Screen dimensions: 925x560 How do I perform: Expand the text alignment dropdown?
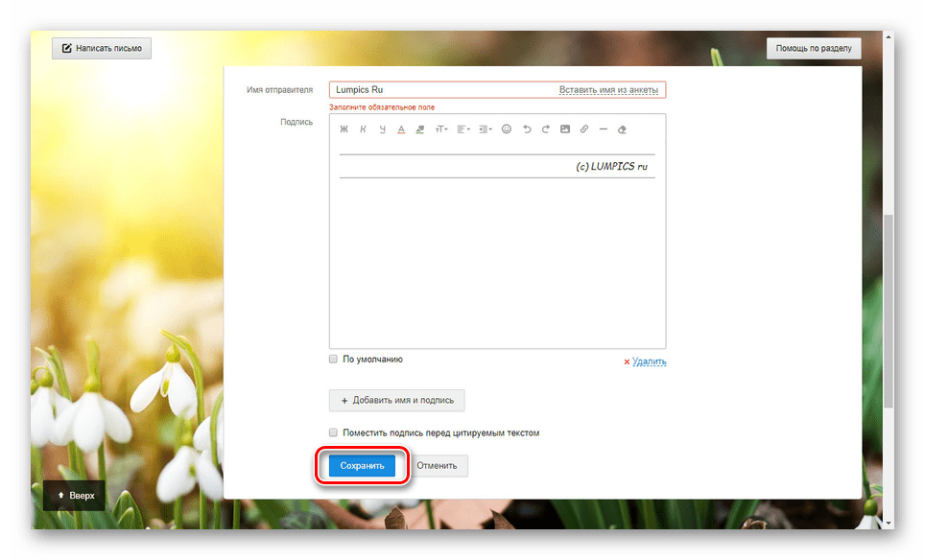[x=463, y=129]
